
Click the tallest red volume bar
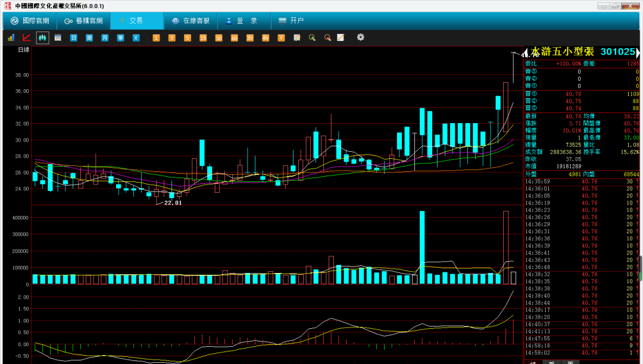click(505, 247)
